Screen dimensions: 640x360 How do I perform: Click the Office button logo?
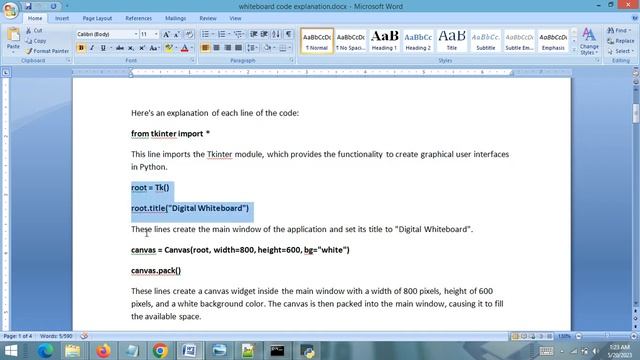pos(10,10)
